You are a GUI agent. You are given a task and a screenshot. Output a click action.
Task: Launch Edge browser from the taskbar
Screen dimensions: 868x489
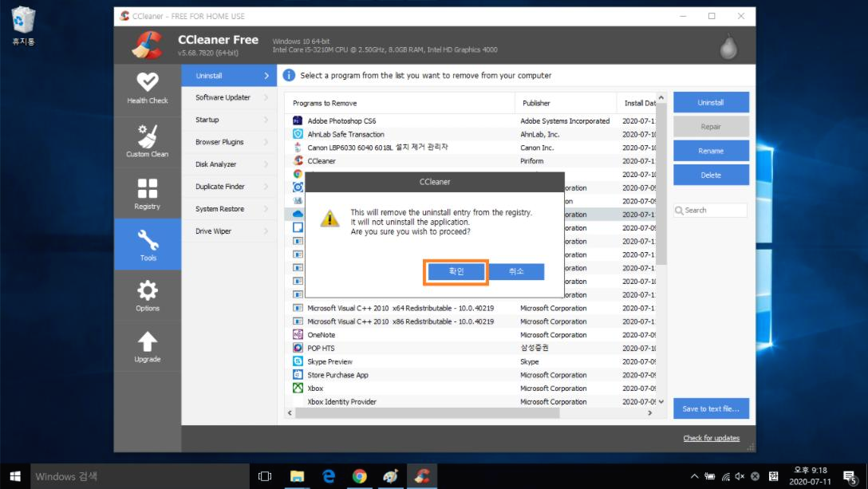(329, 476)
